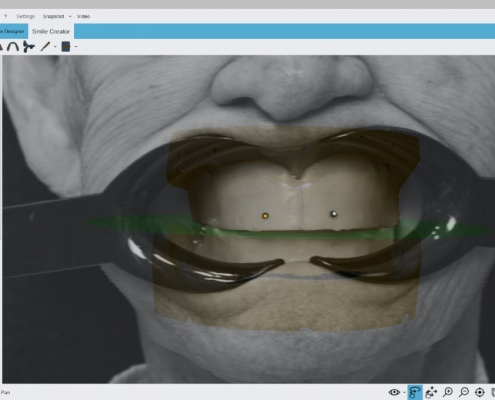This screenshot has width=495, height=400.
Task: Select the pencil drawing tool
Action: pos(45,46)
